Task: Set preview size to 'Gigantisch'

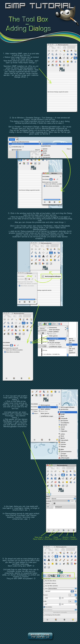Action: (x=72, y=353)
